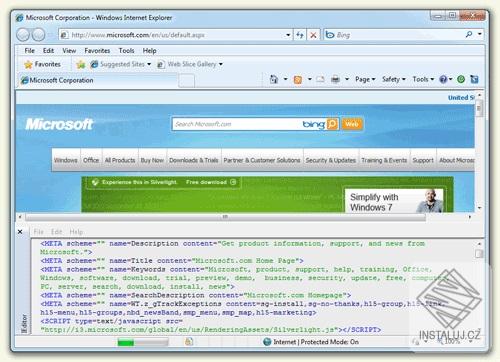Open the Page command menu
Image resolution: width=500 pixels, height=362 pixels.
365,79
